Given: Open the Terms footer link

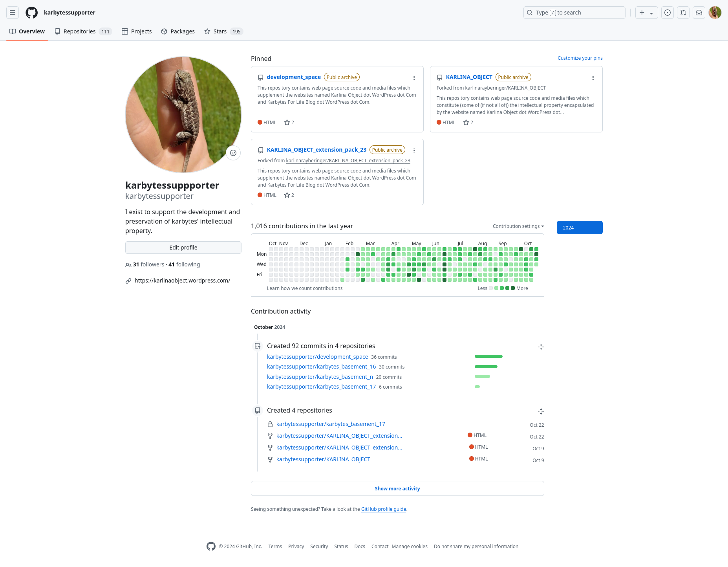Looking at the screenshot, I should (275, 547).
